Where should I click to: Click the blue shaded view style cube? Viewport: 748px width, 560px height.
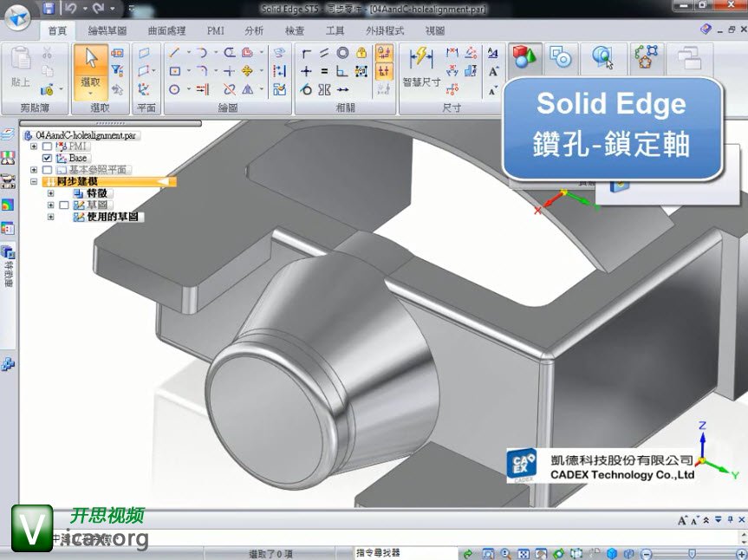coord(612,554)
